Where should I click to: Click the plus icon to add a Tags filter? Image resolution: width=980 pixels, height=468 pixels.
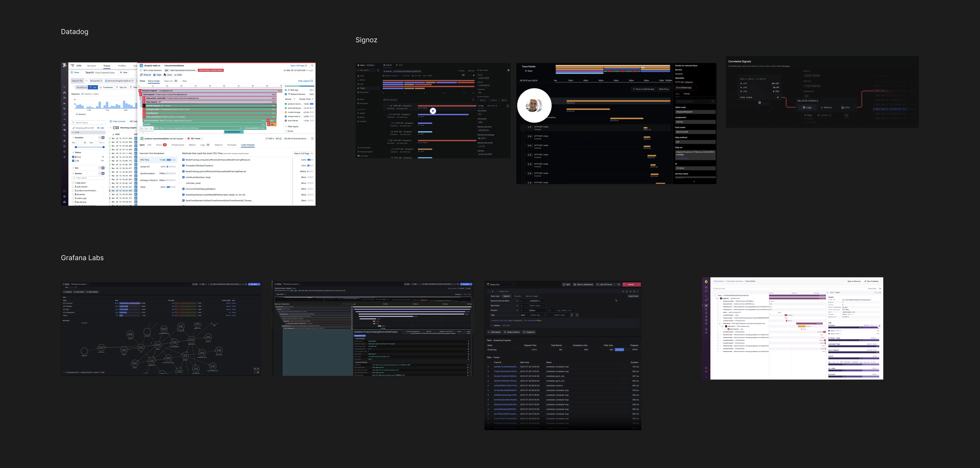point(577,315)
